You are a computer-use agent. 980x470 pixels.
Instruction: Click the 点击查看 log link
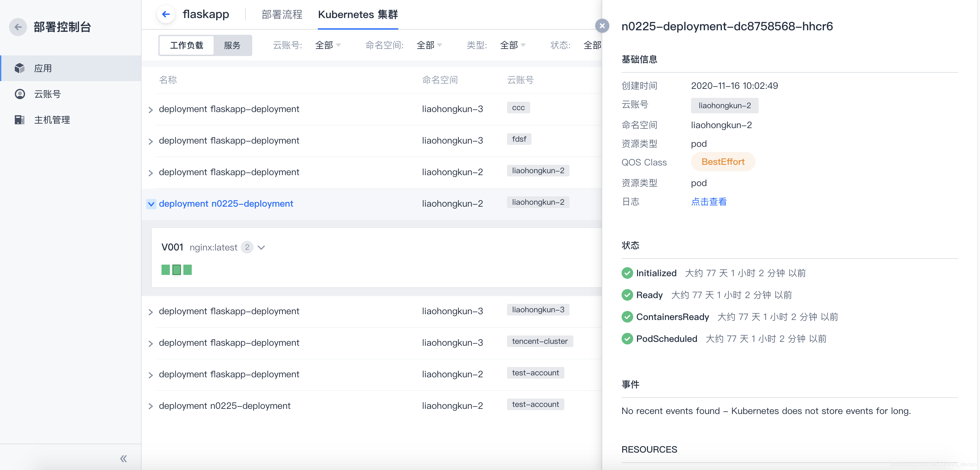click(x=708, y=202)
